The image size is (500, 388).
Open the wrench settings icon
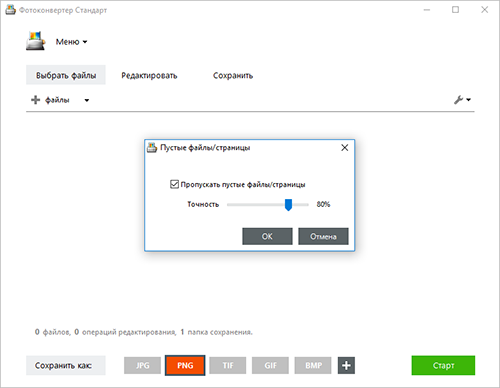tap(458, 100)
